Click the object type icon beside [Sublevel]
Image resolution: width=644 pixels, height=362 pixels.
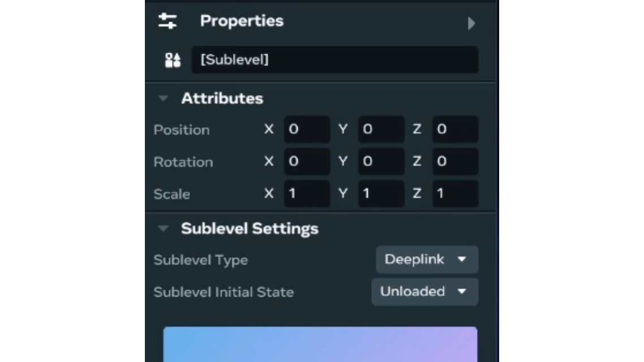(173, 60)
